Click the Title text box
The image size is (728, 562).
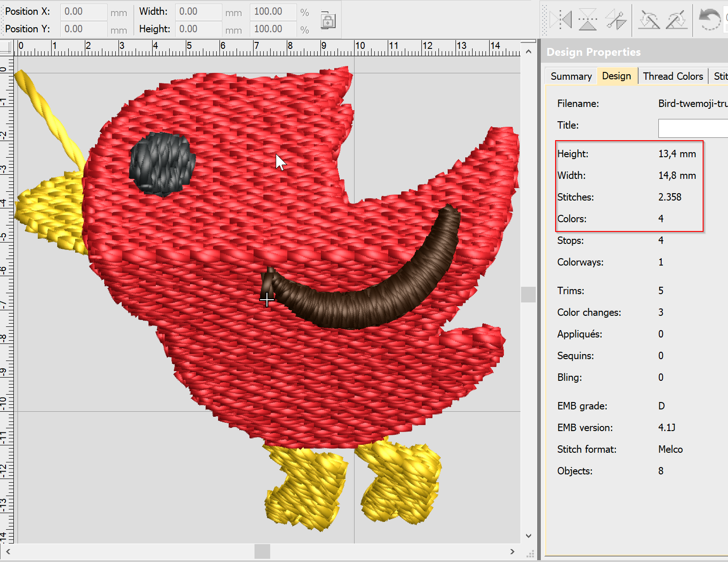[693, 128]
